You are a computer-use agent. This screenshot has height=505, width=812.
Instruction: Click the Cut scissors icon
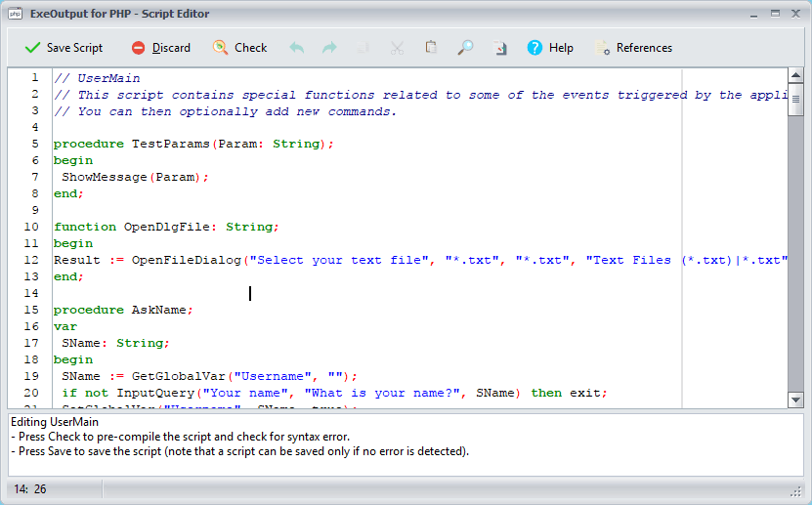pos(397,48)
